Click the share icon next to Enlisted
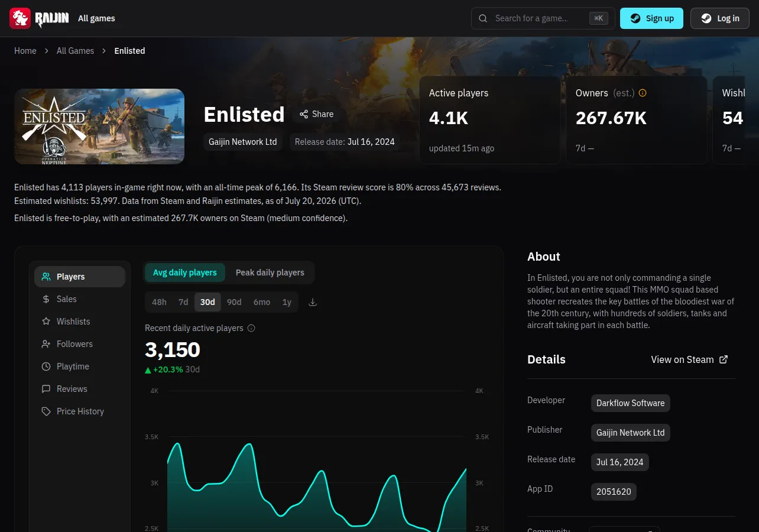This screenshot has height=532, width=759. tap(304, 114)
